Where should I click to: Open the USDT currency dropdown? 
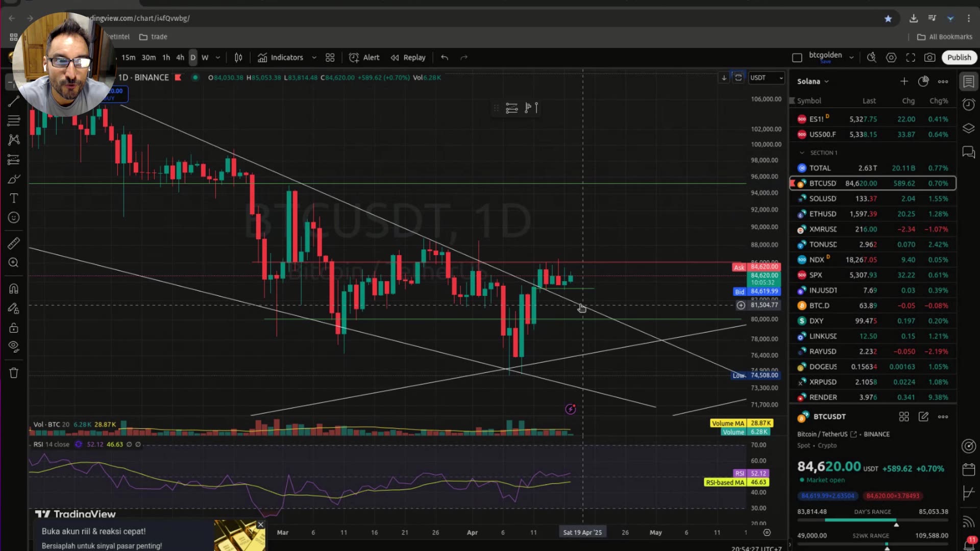click(x=766, y=78)
